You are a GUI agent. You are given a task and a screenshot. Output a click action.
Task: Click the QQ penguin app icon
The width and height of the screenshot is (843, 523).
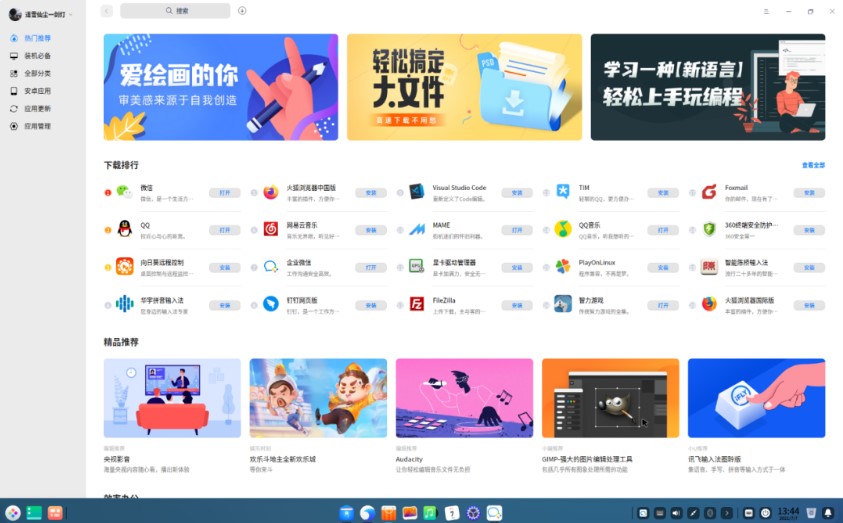pos(124,230)
